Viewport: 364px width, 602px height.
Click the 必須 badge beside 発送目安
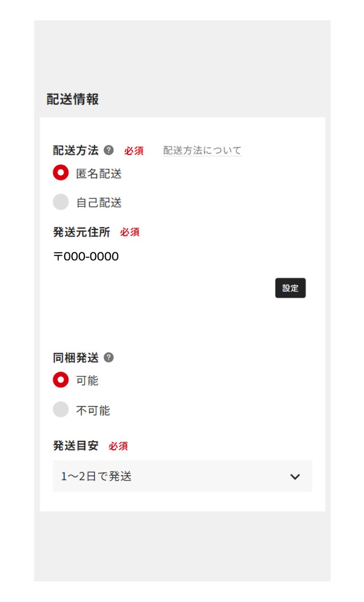click(118, 446)
